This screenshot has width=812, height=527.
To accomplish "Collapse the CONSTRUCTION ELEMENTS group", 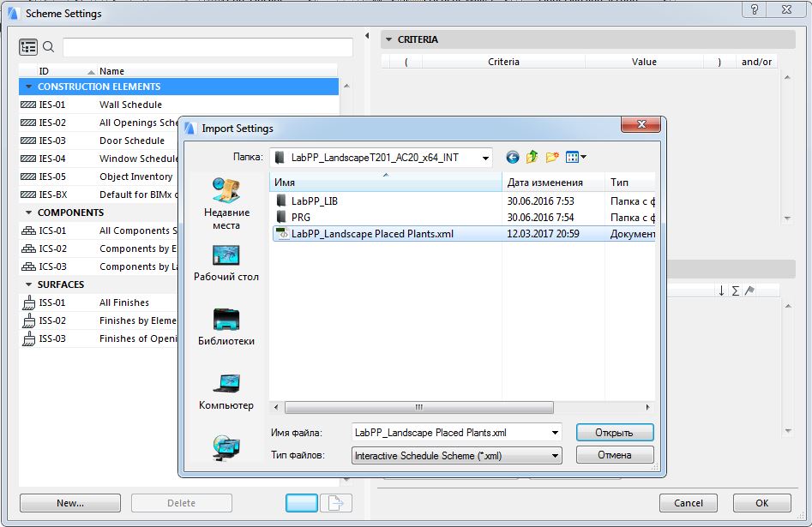I will pyautogui.click(x=29, y=87).
